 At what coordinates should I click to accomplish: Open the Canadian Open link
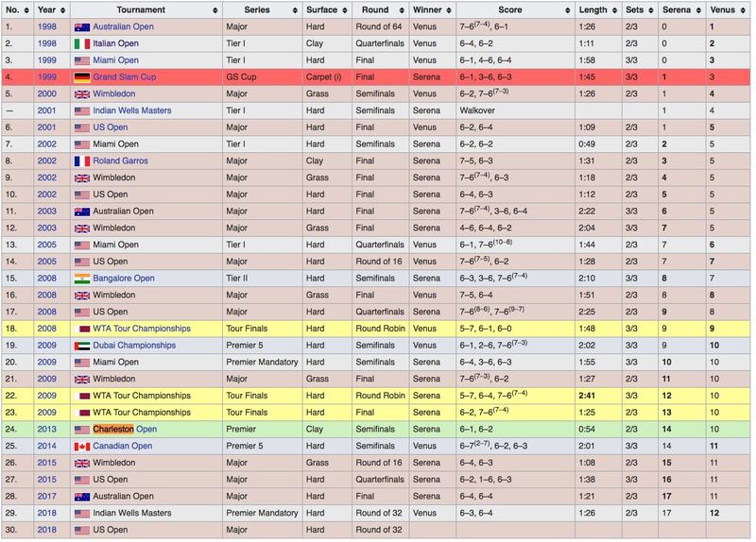(123, 446)
